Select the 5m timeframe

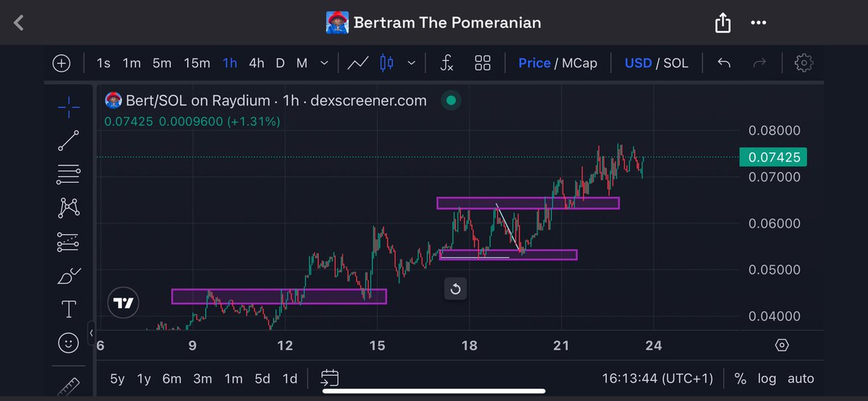[x=162, y=64]
